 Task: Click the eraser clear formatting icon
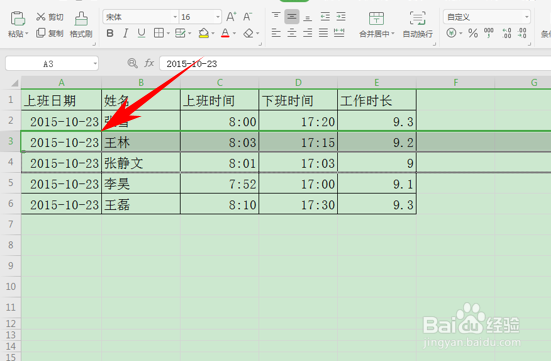tap(249, 33)
